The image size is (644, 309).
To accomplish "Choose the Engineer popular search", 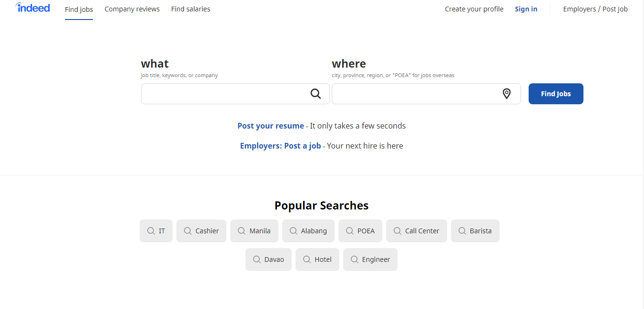I will click(370, 259).
